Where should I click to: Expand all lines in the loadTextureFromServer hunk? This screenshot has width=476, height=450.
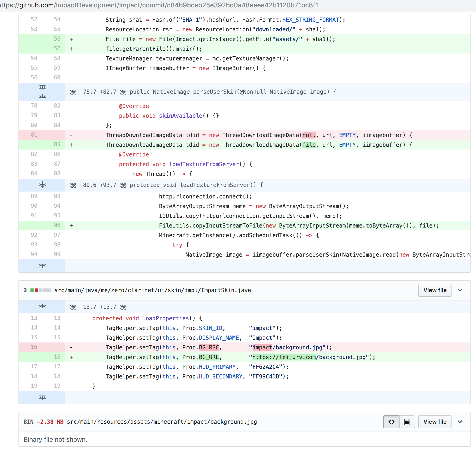(42, 185)
